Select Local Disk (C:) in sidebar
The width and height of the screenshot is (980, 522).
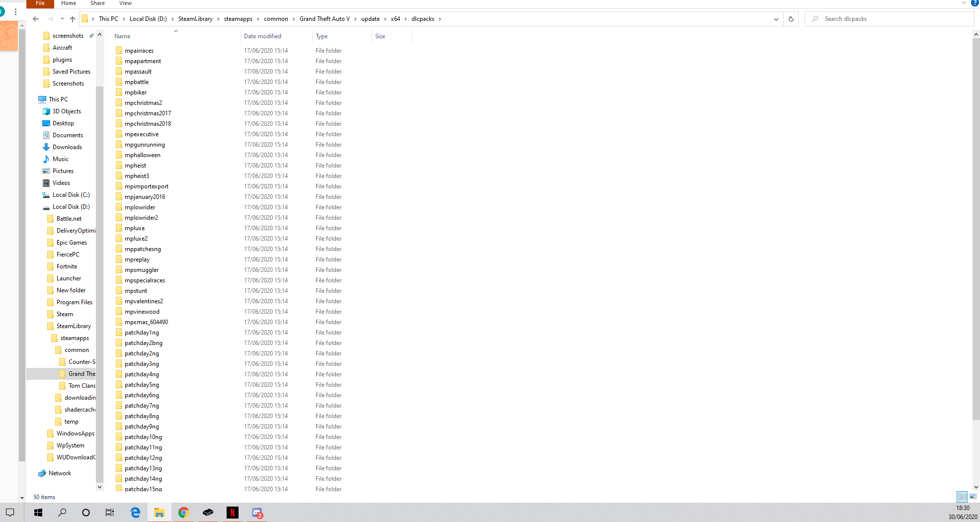[71, 195]
